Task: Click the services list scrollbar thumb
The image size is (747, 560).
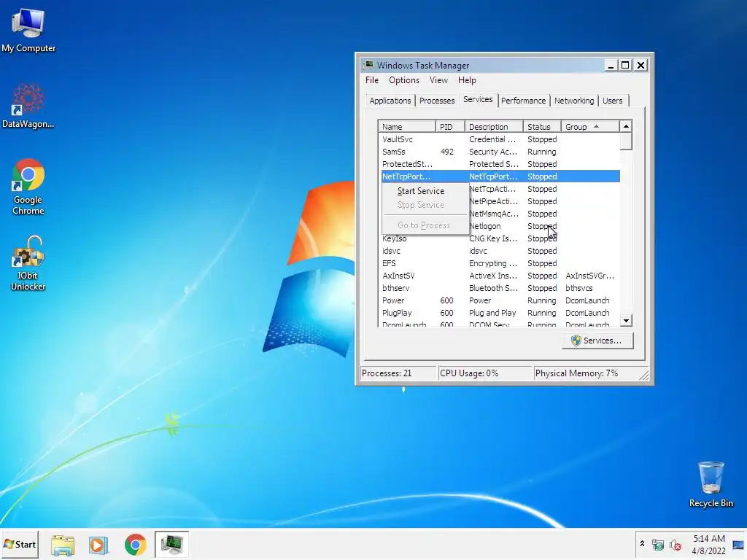Action: coord(626,141)
